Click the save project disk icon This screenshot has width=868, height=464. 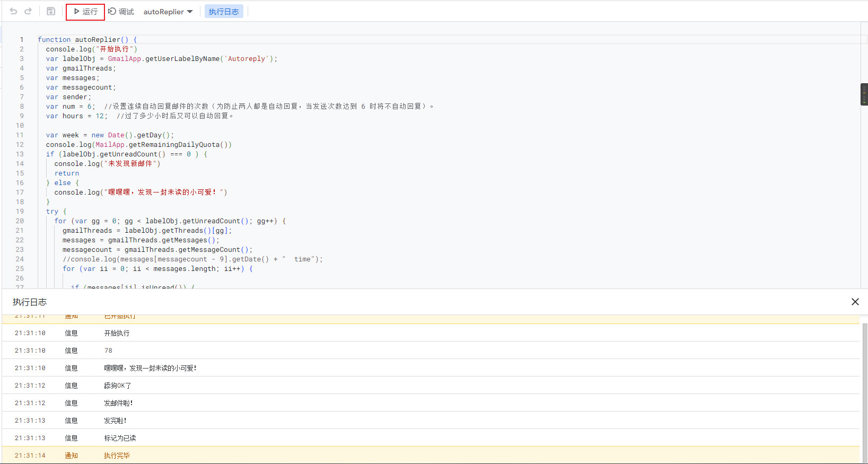point(51,11)
